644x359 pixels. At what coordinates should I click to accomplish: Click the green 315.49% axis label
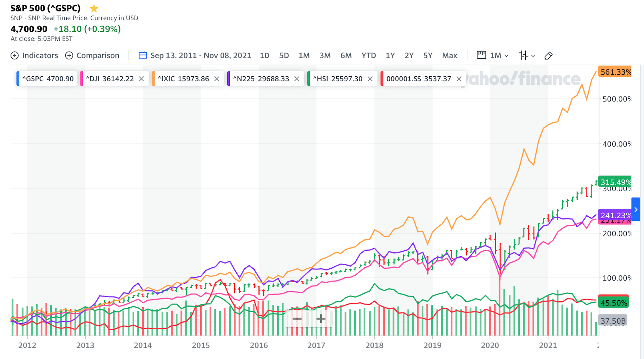pos(615,182)
